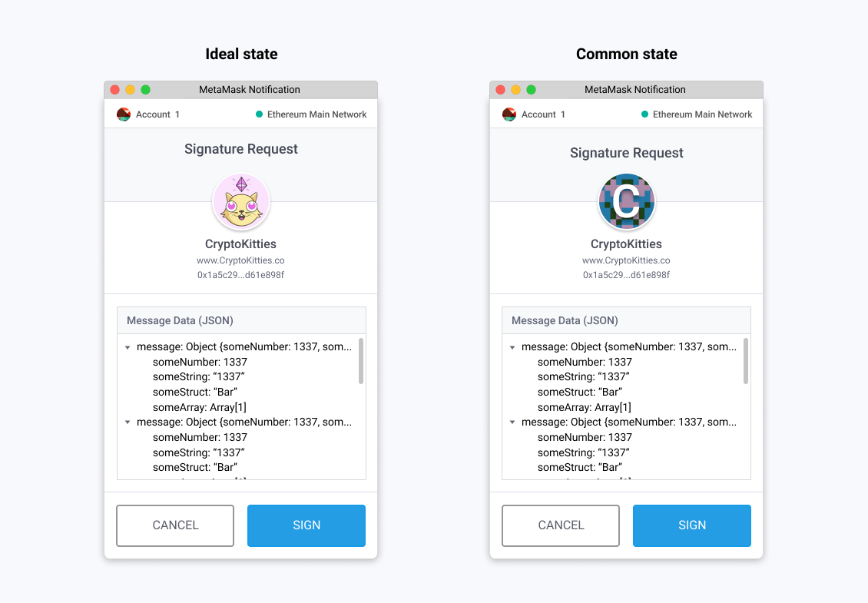Click Account 1 avatar in left window
The height and width of the screenshot is (603, 868).
coord(124,114)
